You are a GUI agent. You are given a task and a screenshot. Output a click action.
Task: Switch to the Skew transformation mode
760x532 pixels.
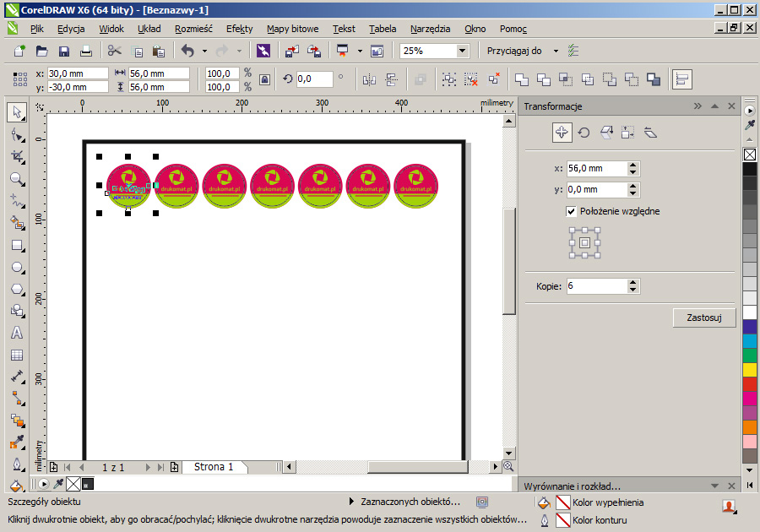point(650,133)
